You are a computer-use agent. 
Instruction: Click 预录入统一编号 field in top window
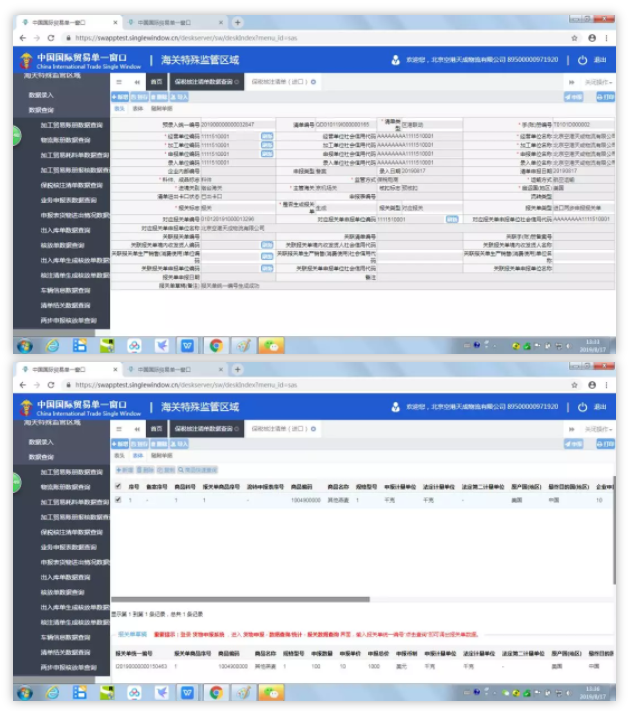point(238,124)
